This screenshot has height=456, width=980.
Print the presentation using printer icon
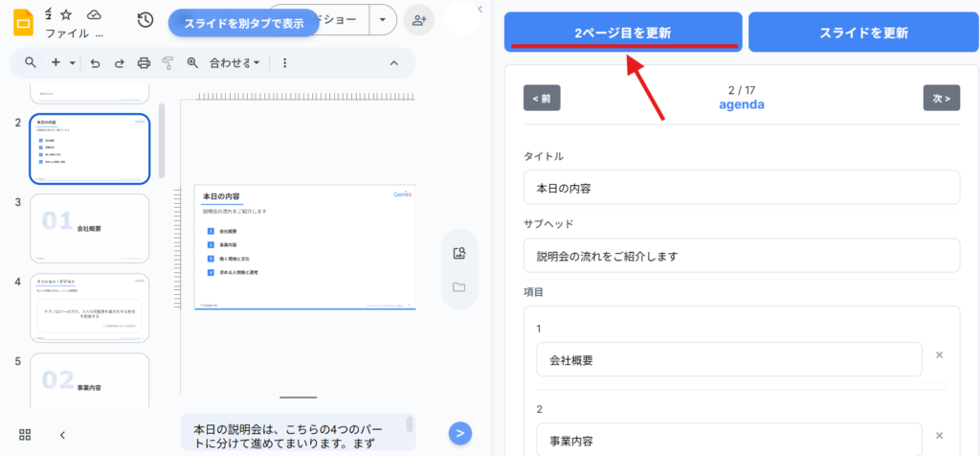pos(144,63)
